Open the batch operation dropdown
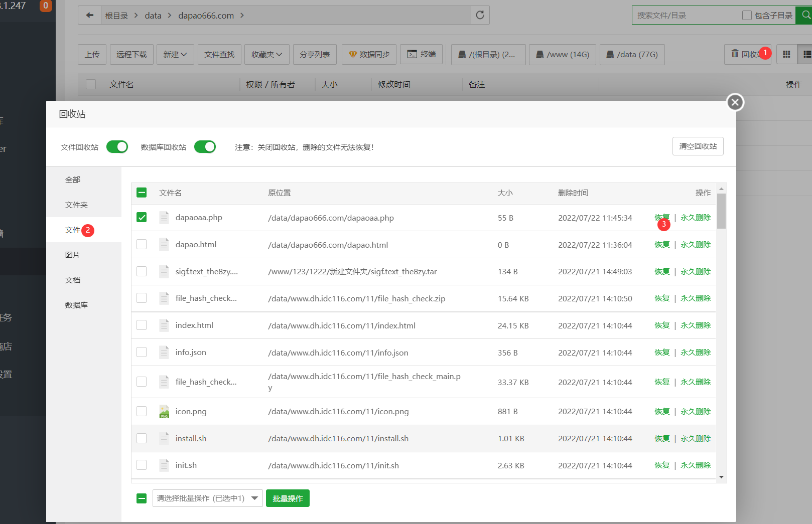The image size is (812, 524). (x=207, y=498)
